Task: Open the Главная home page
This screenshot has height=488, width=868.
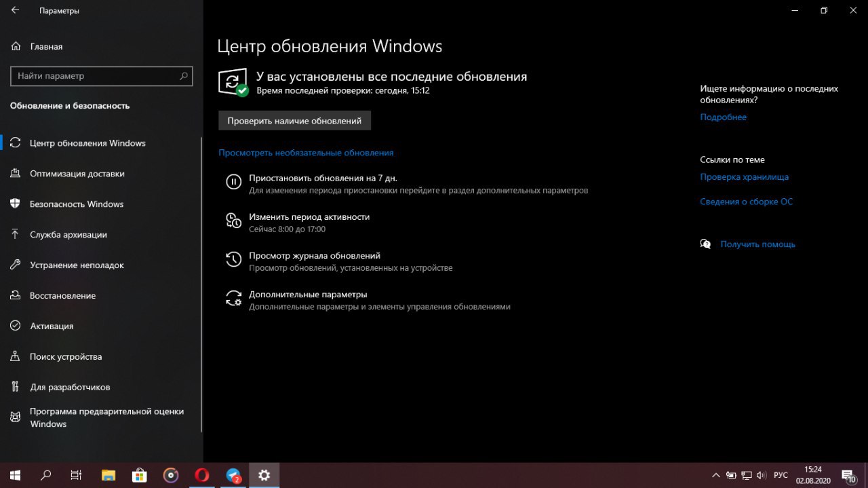Action: click(46, 46)
